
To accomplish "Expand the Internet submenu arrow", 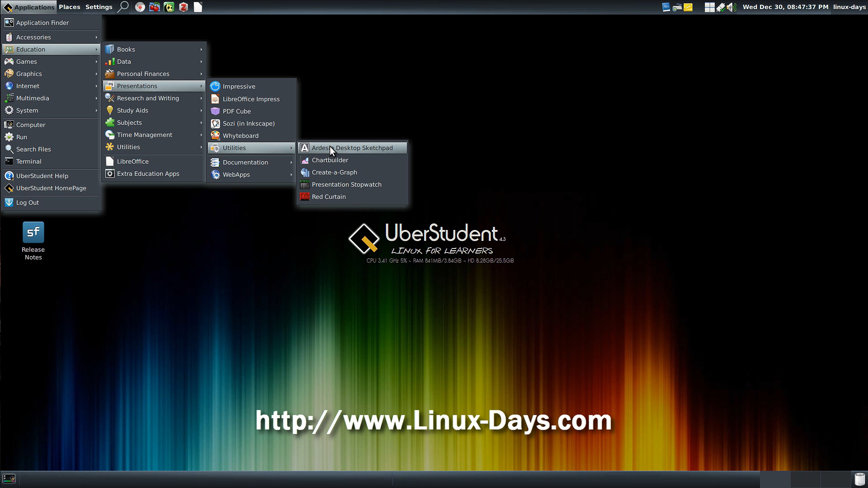I will point(96,86).
